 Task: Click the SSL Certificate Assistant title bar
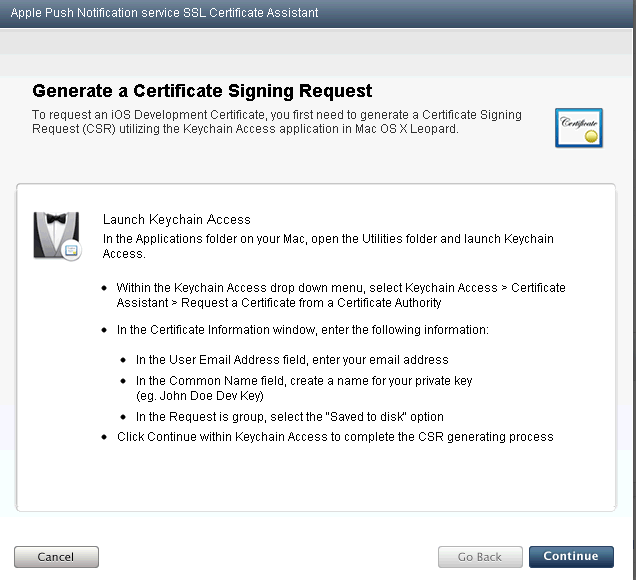tap(165, 13)
